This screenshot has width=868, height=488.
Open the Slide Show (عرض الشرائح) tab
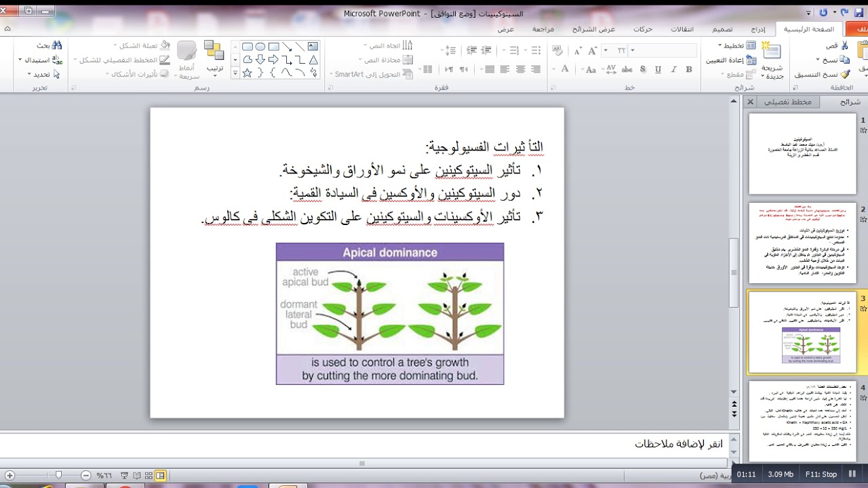[x=593, y=29]
